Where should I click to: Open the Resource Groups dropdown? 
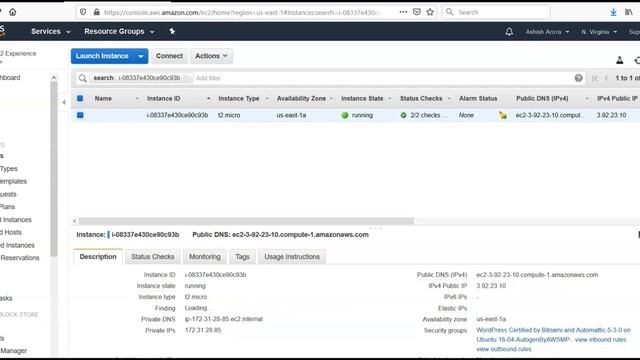click(119, 31)
